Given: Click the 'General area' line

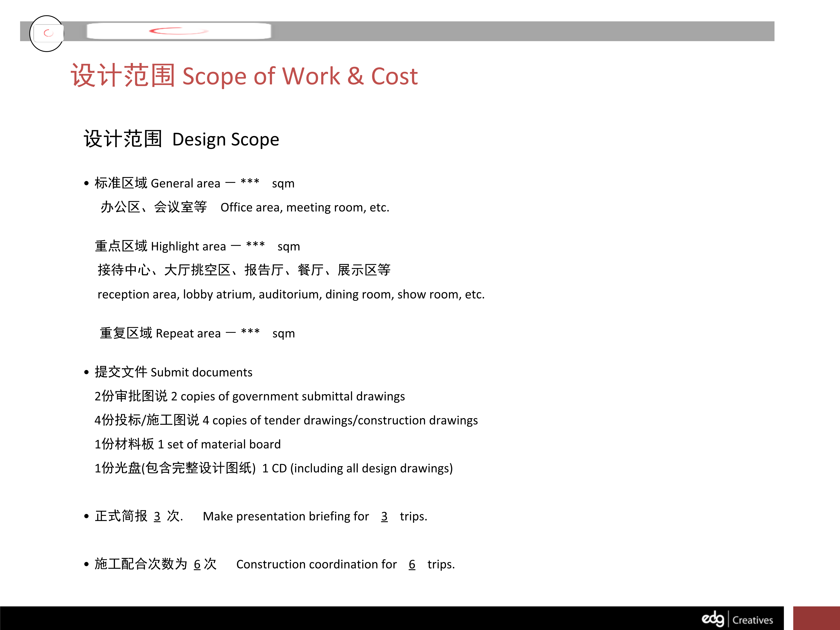Looking at the screenshot, I should click(189, 183).
